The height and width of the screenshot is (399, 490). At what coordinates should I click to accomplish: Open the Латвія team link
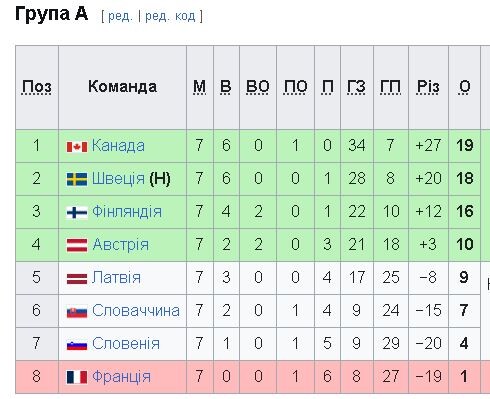tap(116, 277)
